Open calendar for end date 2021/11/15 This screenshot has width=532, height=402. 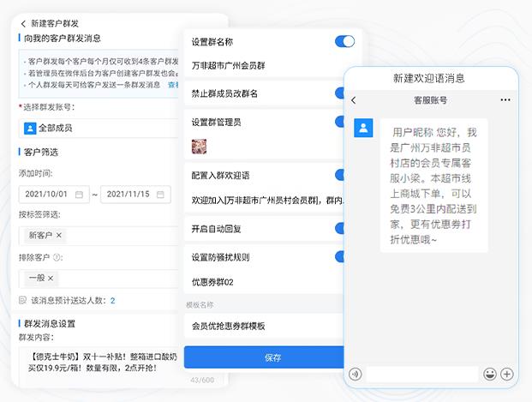coord(160,195)
